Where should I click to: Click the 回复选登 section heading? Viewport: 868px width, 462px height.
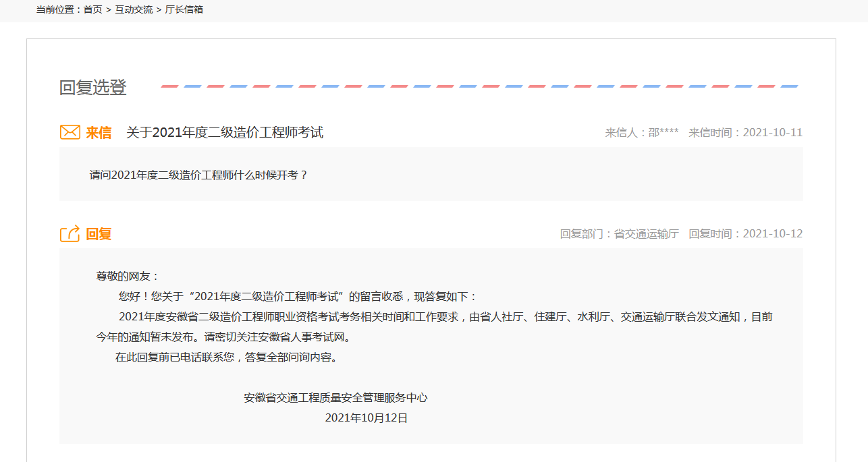tap(93, 88)
